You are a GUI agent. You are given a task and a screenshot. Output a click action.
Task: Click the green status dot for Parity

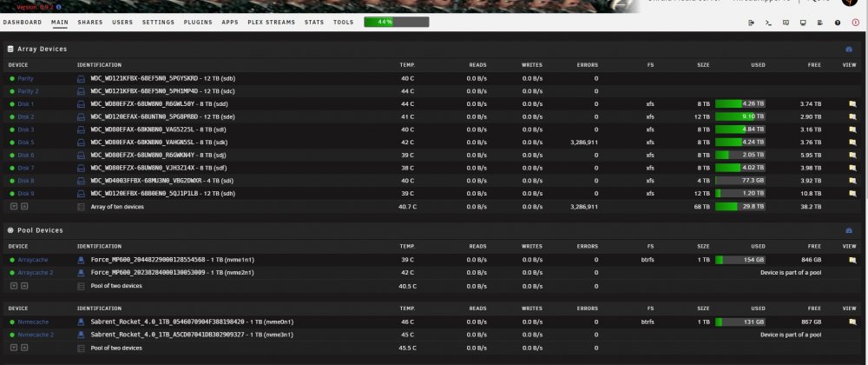12,79
